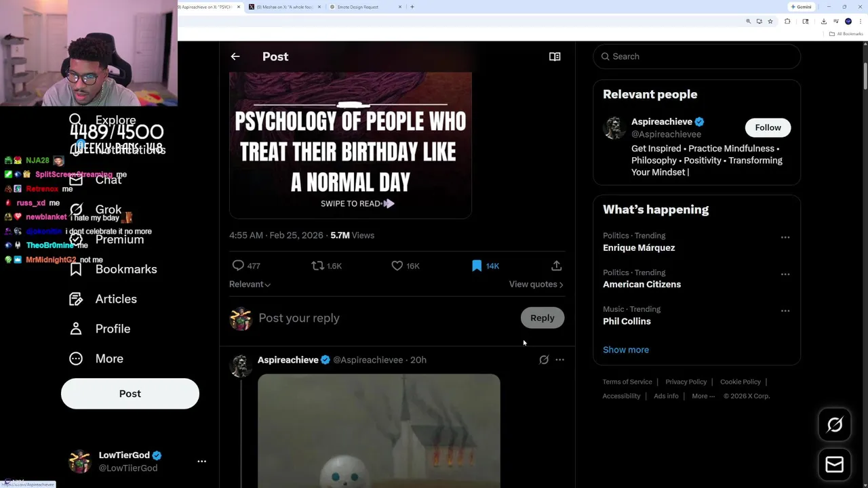Open more options on Aspireachieve reply
Screen dimensions: 868x488
[x=559, y=360]
